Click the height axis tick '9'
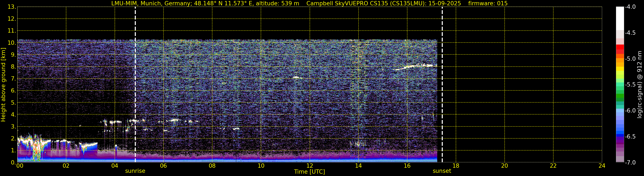The width and height of the screenshot is (644, 176). 13,55
